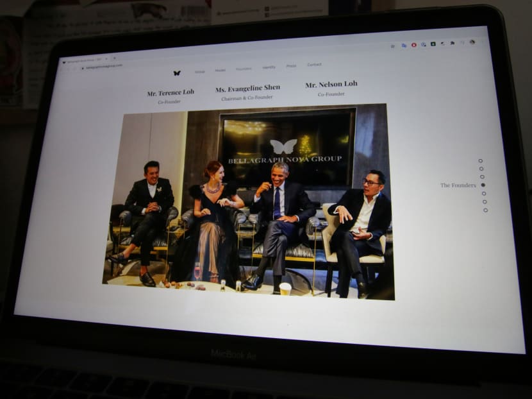Select the filled Founders section dot
The height and width of the screenshot is (399, 532).
[x=483, y=185]
